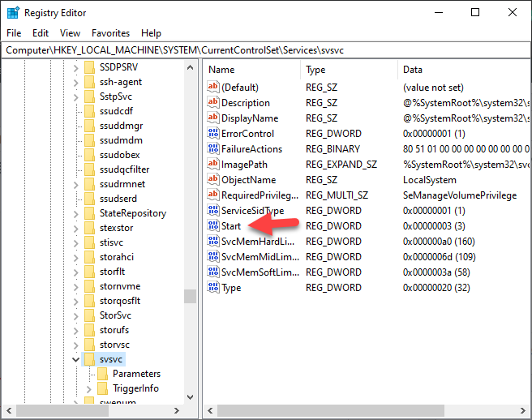This screenshot has width=532, height=420.
Task: Open the Edit menu
Action: pos(41,33)
